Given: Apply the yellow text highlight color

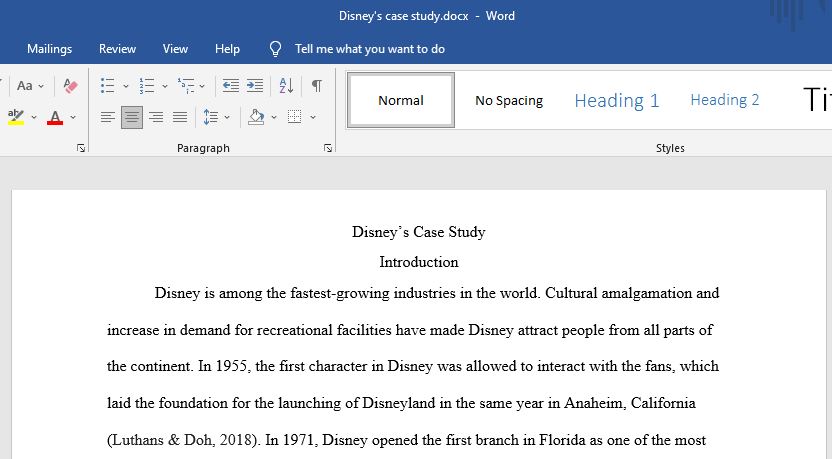Looking at the screenshot, I should 16,117.
